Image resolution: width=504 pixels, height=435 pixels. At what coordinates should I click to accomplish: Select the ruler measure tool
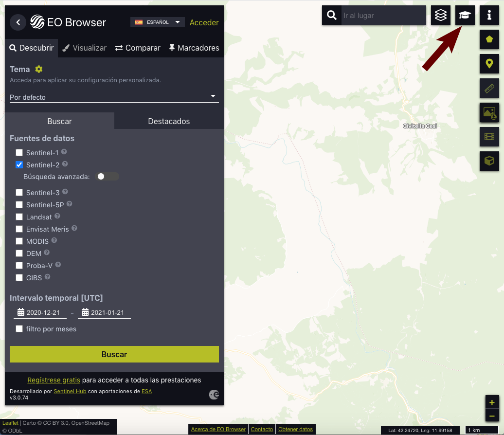pyautogui.click(x=489, y=88)
